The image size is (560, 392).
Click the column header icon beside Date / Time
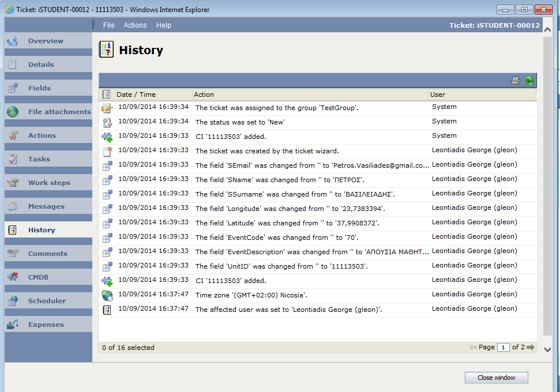(x=106, y=94)
